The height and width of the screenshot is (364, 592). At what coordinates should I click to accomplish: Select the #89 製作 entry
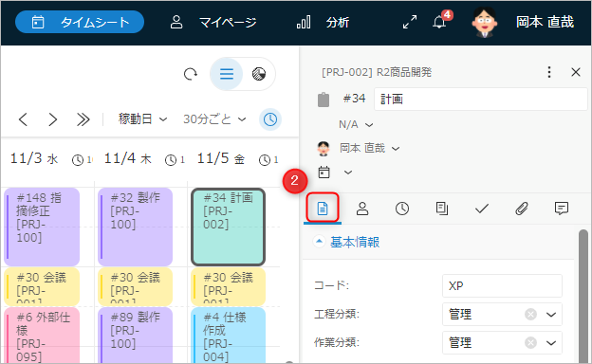pos(135,336)
